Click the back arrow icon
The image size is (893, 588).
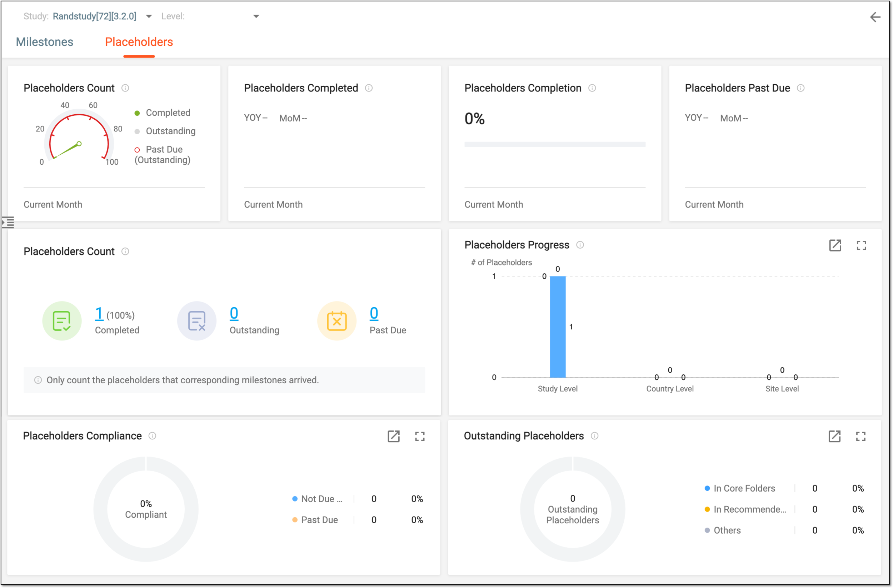(x=875, y=17)
